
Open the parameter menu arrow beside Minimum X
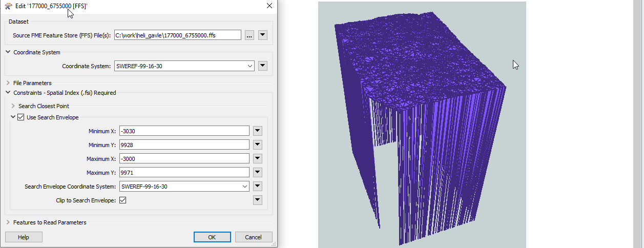point(258,131)
